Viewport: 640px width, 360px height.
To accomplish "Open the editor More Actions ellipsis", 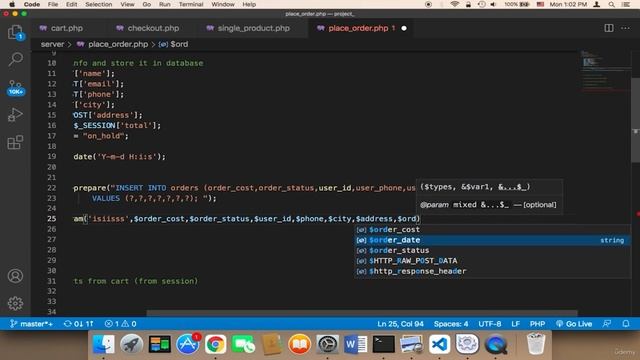I will tap(625, 28).
